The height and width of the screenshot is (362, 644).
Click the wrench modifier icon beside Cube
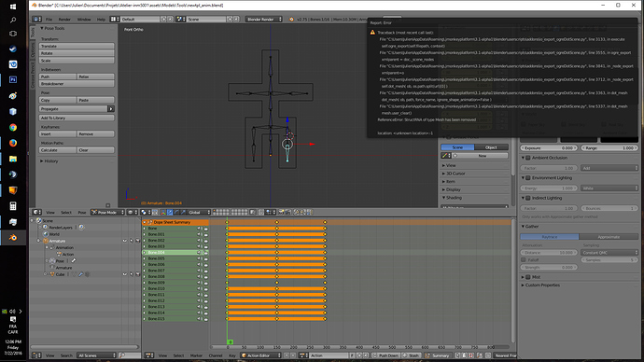coord(80,274)
